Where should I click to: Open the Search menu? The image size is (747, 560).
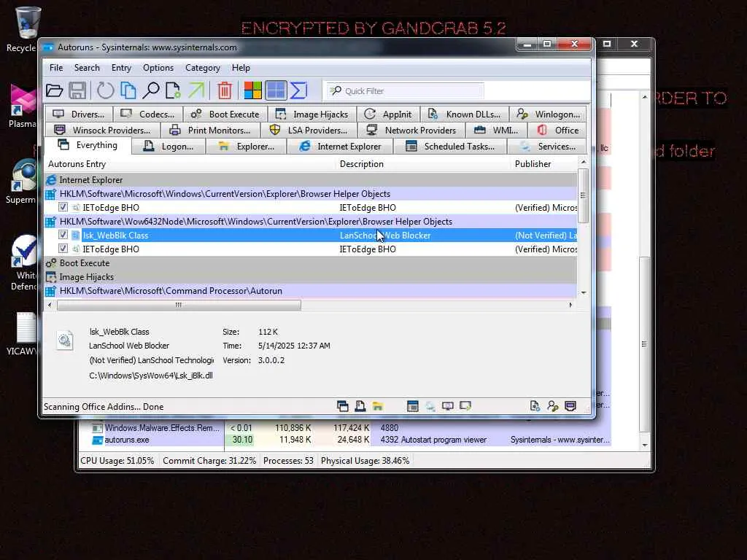click(x=87, y=68)
